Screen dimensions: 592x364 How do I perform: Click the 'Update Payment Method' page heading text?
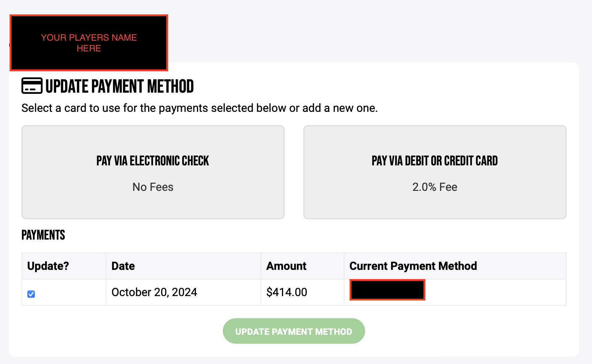tap(119, 86)
